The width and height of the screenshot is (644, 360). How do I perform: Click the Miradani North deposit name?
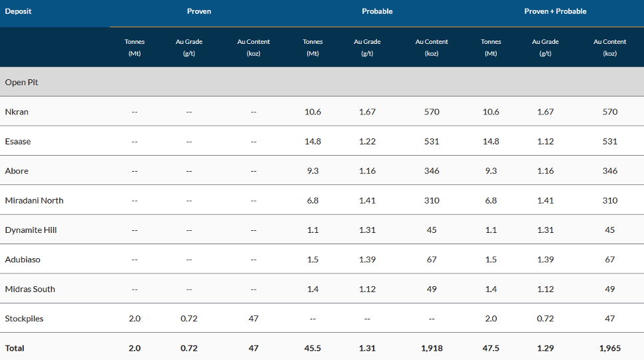pyautogui.click(x=34, y=200)
